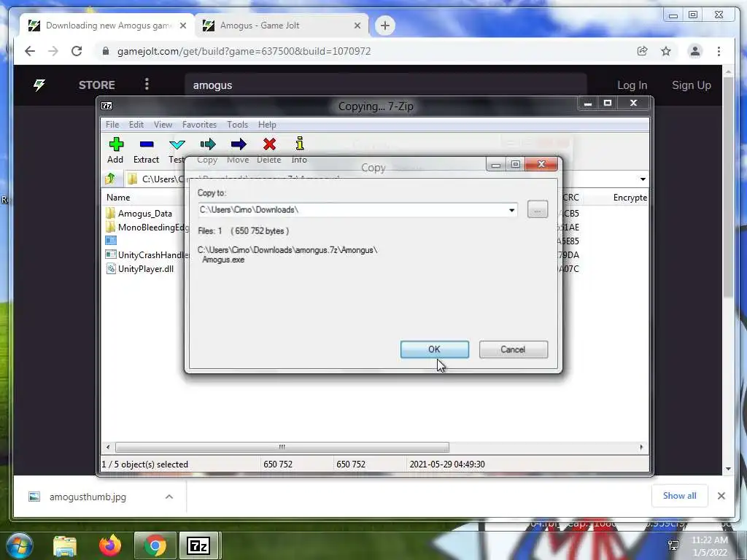Open the three-dot menu next to STORE
Image resolution: width=747 pixels, height=560 pixels.
click(x=147, y=85)
